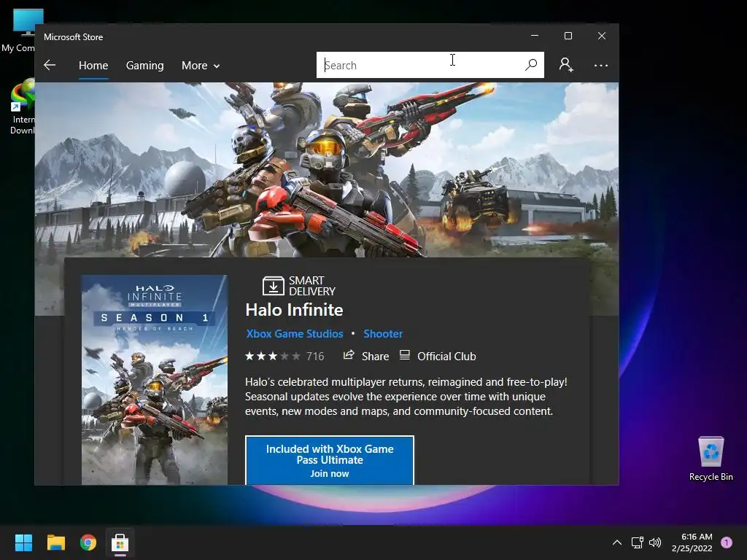Open the Shooter category link
Image resolution: width=747 pixels, height=560 pixels.
(x=383, y=334)
